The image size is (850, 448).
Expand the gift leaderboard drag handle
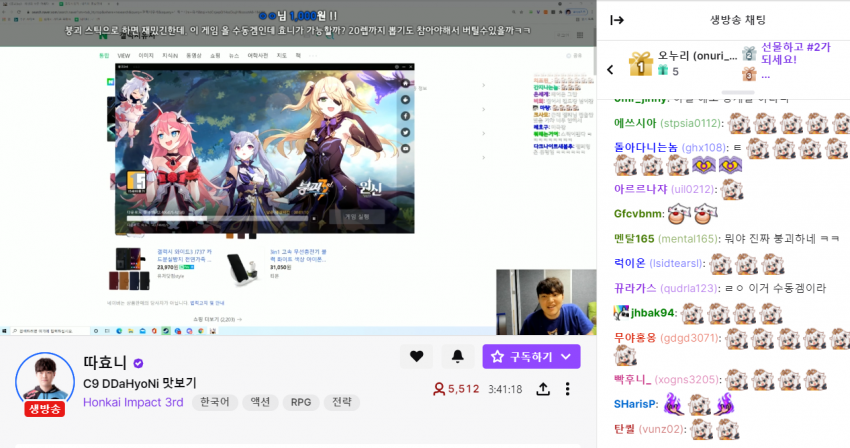(738, 93)
